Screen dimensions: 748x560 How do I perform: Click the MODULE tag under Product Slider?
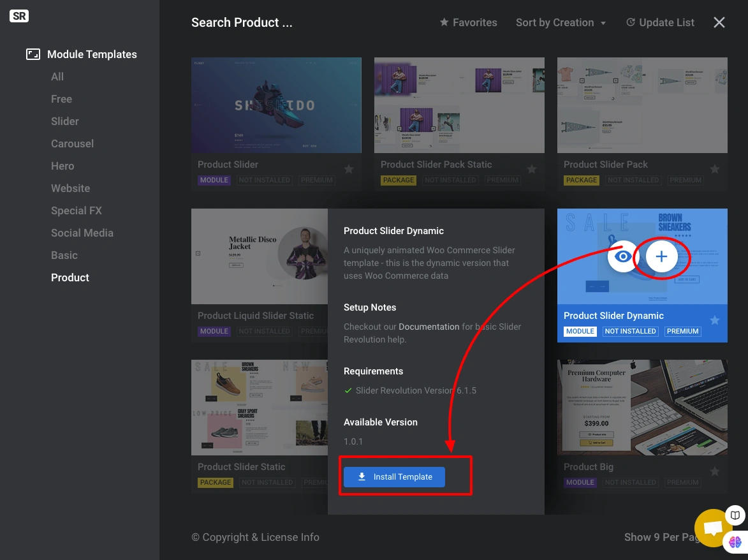[x=214, y=180]
